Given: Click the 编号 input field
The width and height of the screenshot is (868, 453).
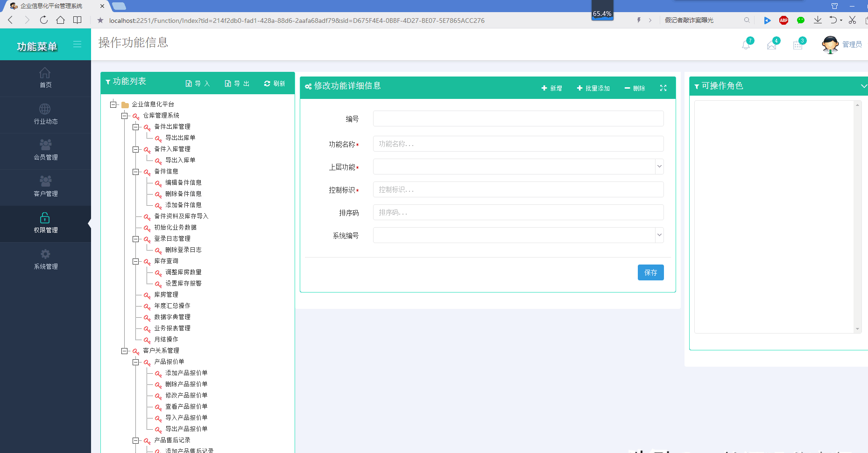Looking at the screenshot, I should click(x=518, y=118).
